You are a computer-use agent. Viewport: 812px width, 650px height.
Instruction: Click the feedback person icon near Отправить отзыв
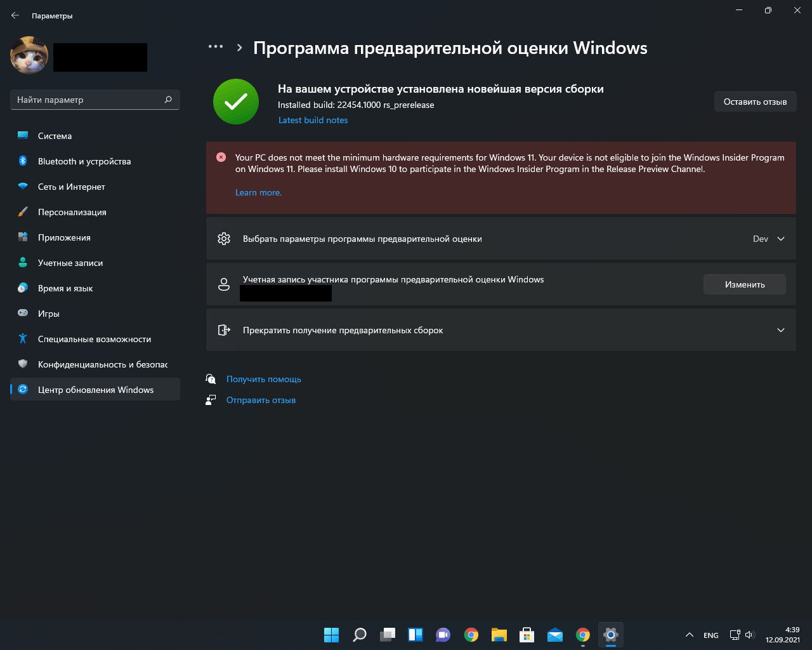pos(211,400)
